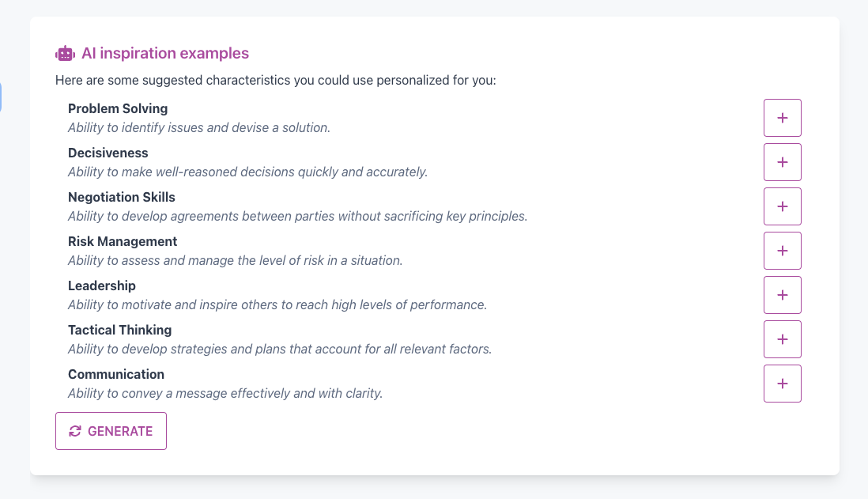Click the blue tab on the left edge

click(1, 97)
